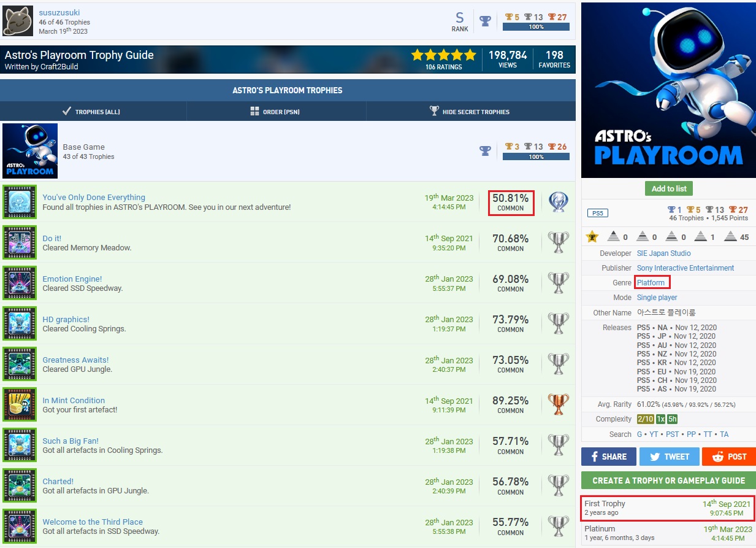Click the 100% progress bar beside susuzusuki

(x=535, y=27)
